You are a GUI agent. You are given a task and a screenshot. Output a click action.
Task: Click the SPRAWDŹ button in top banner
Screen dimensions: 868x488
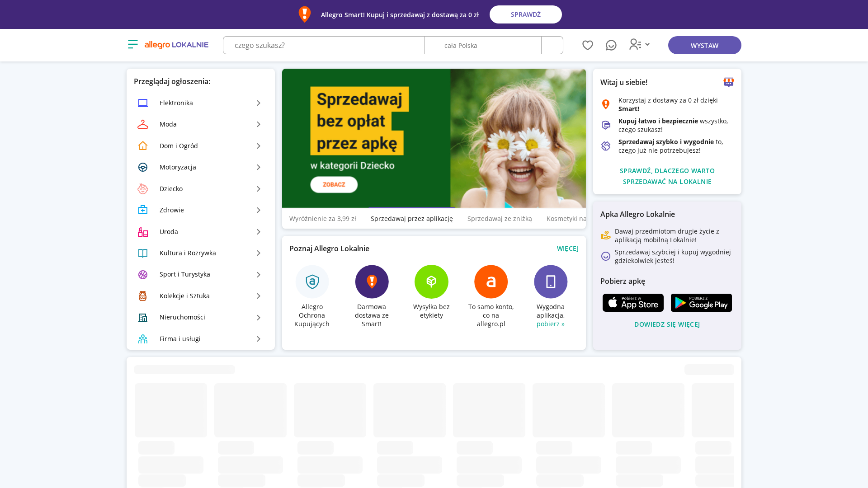click(526, 14)
